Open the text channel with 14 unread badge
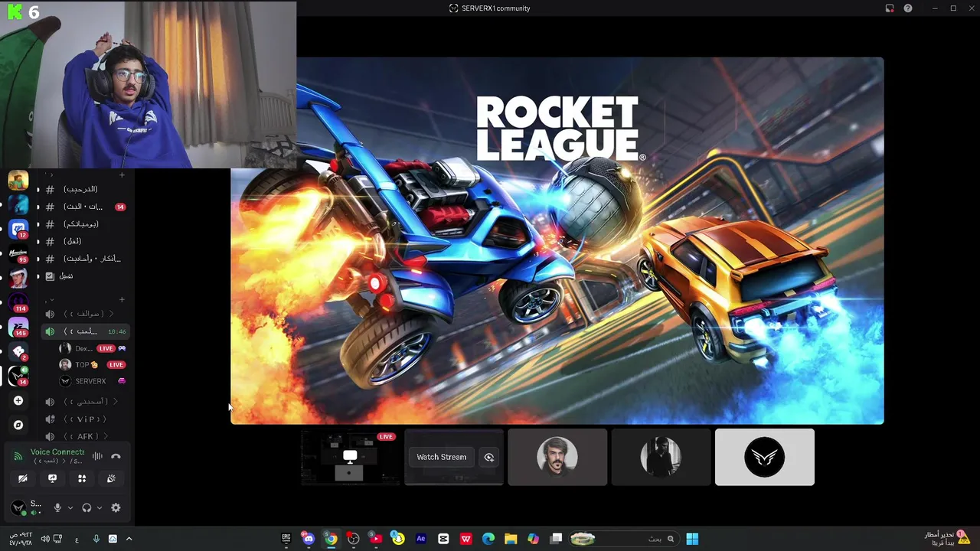 pyautogui.click(x=86, y=207)
